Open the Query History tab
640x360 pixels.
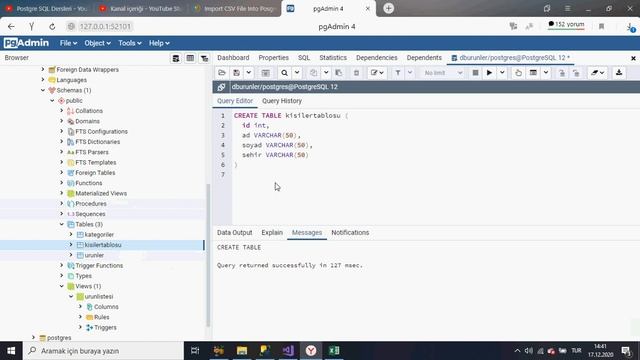click(282, 101)
